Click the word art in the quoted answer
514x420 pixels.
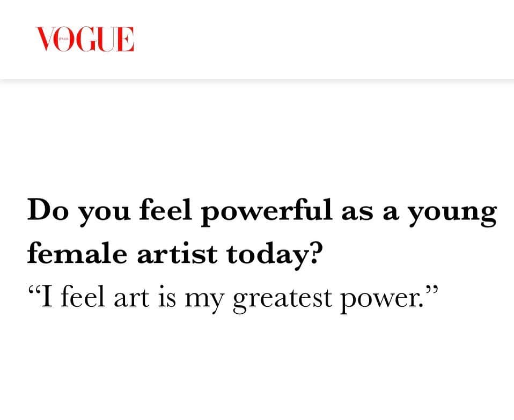131,298
